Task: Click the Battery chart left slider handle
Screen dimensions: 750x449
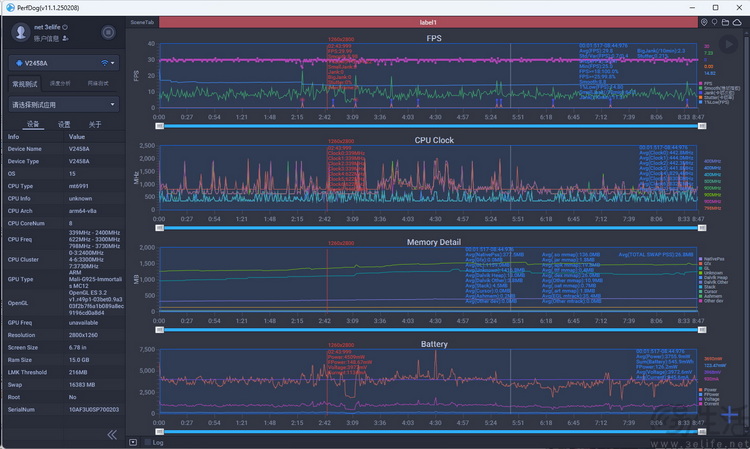Action: (x=160, y=432)
